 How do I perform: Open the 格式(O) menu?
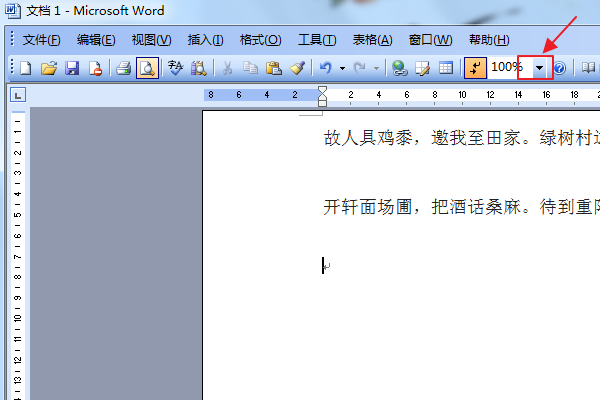(261, 40)
